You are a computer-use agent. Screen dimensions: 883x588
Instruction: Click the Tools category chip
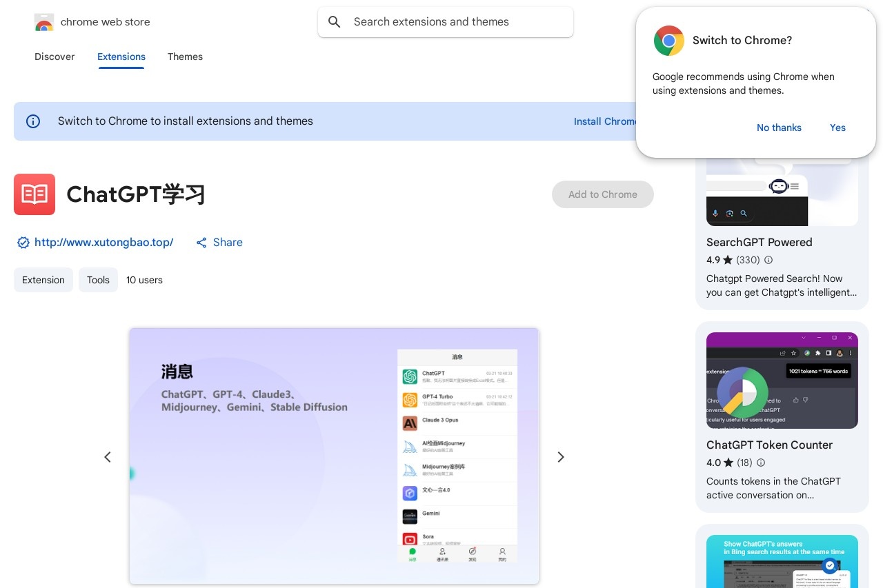[98, 280]
